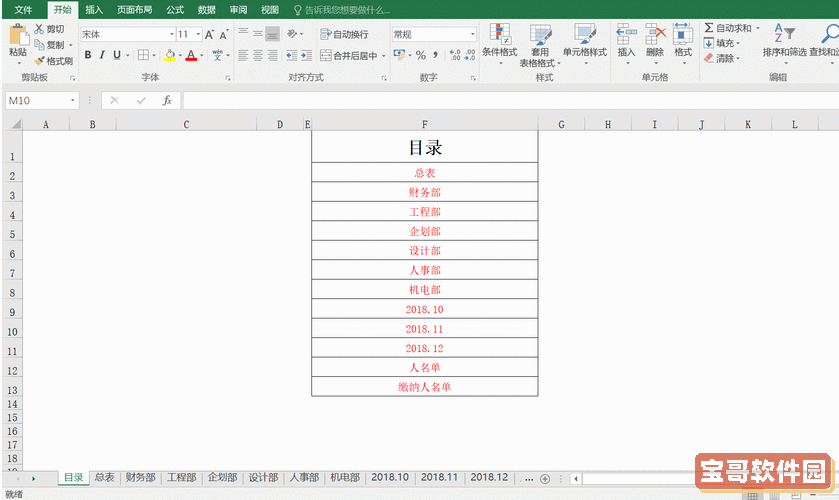
Task: Toggle Wrap Text (自动换行)
Action: coord(345,34)
